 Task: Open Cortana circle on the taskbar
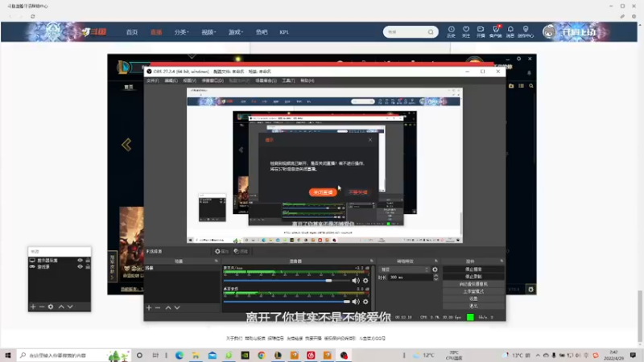coord(139,355)
